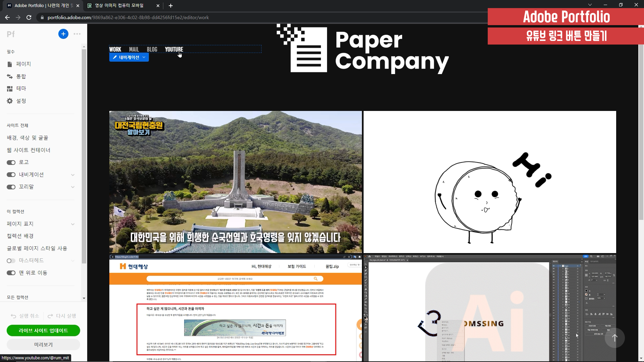The width and height of the screenshot is (644, 362).
Task: Open the blue 내비게이션 edit dropdown
Action: click(129, 57)
